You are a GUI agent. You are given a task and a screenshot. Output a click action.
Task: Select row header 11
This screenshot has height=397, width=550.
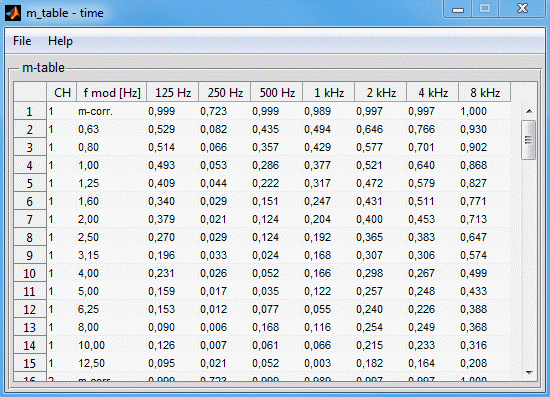click(30, 291)
